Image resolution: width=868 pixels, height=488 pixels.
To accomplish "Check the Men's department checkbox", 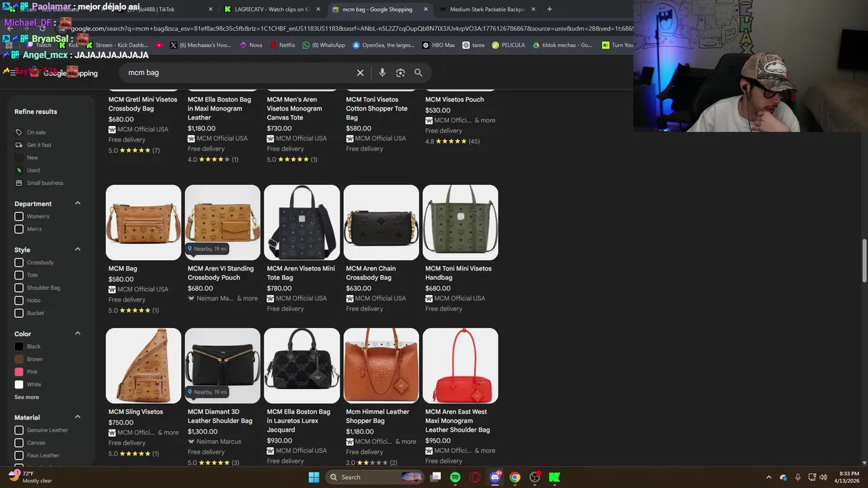I will tap(19, 229).
